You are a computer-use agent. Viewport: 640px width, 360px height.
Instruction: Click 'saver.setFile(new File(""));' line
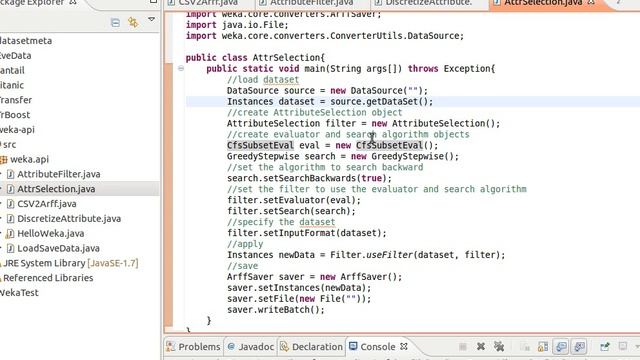click(x=299, y=299)
